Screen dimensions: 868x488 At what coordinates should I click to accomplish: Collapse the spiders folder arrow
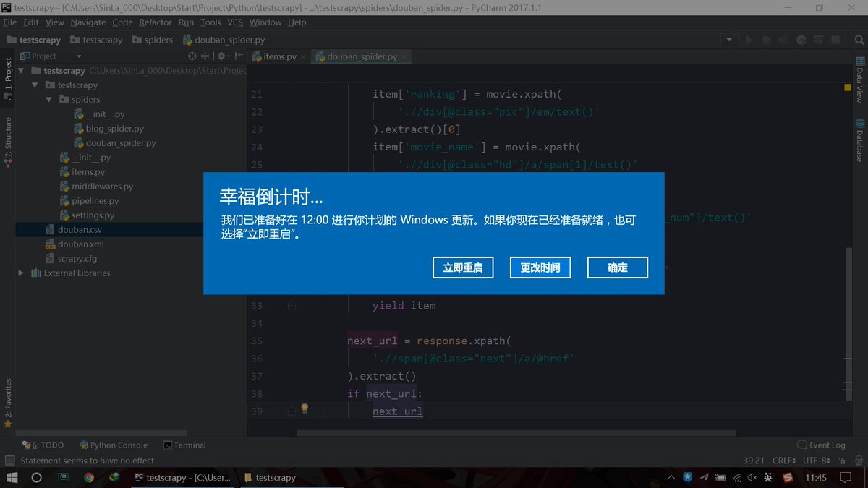coord(49,100)
